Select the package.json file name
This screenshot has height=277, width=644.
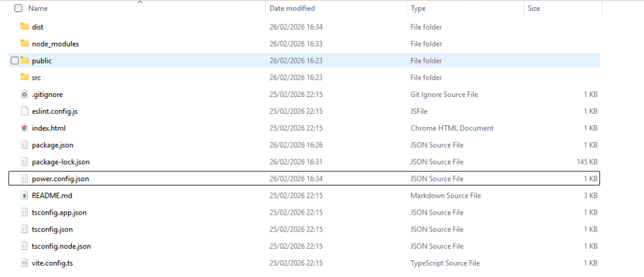tap(53, 145)
